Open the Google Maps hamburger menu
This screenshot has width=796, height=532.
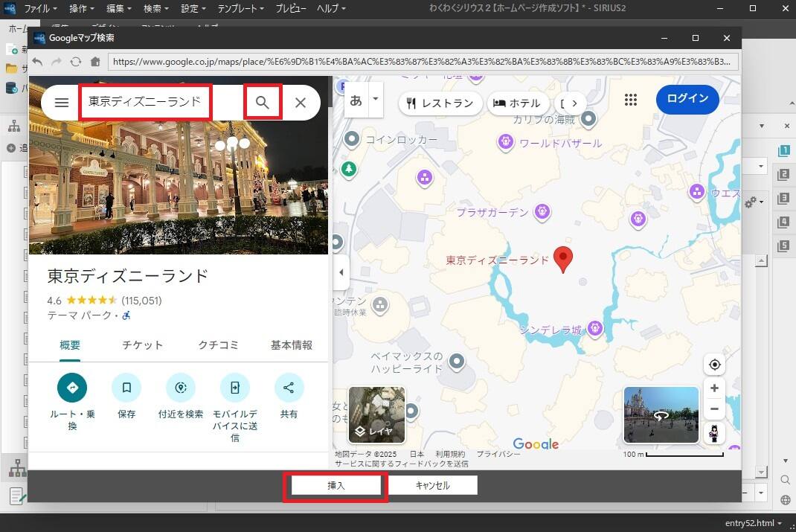click(62, 103)
